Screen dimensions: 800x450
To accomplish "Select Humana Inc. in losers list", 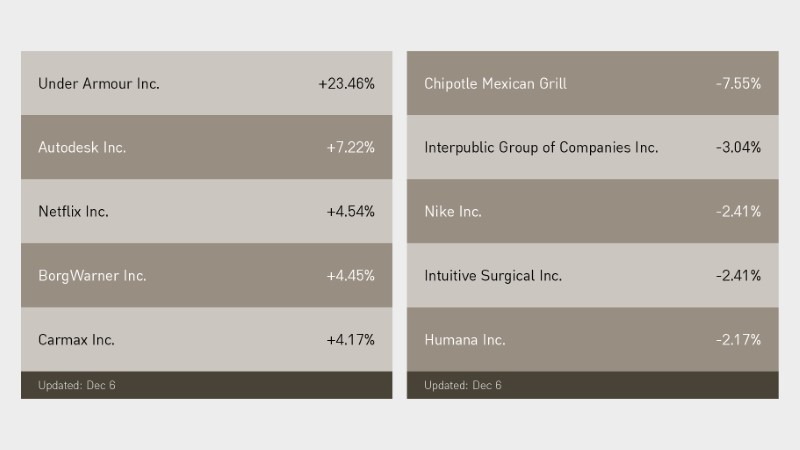I will pyautogui.click(x=464, y=340).
